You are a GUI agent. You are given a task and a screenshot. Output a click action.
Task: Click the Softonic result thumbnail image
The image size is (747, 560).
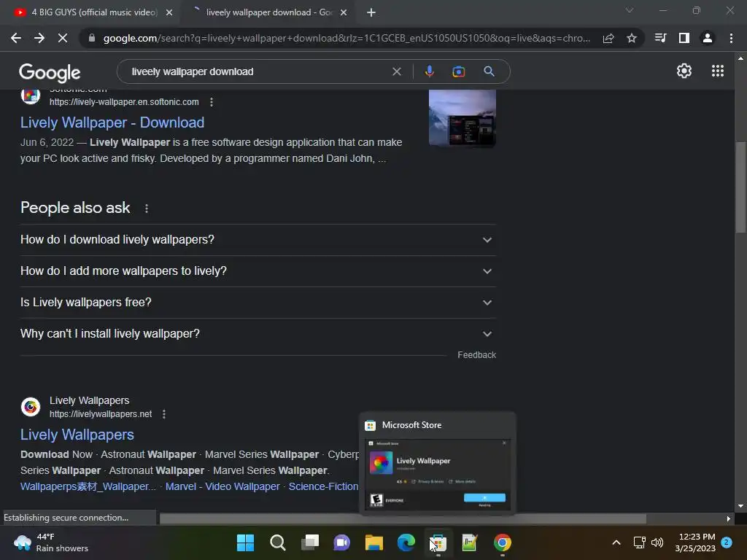click(x=462, y=117)
